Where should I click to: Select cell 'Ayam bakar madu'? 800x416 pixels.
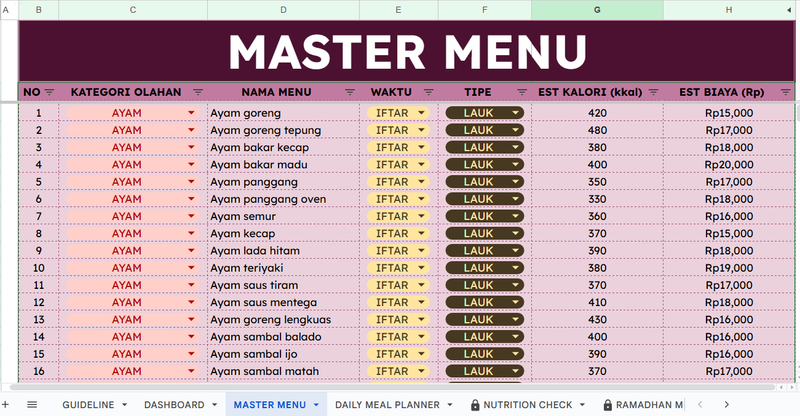(x=283, y=164)
